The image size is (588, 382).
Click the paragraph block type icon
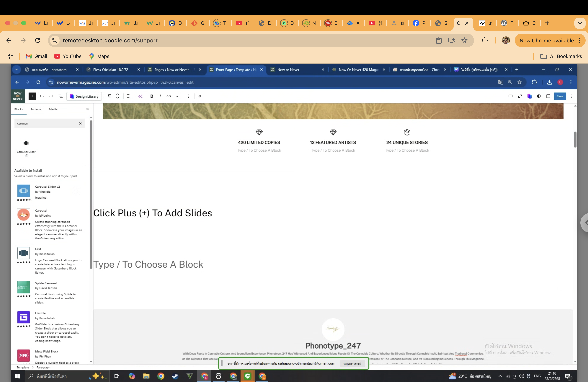(x=109, y=96)
